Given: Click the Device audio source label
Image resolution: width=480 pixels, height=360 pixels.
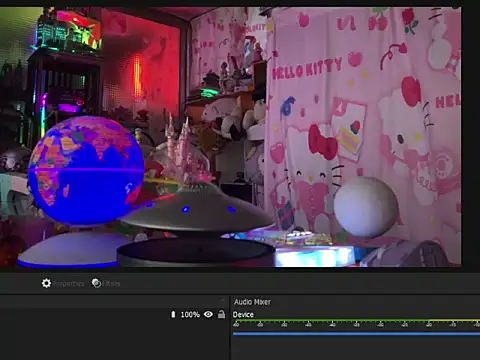Looking at the screenshot, I should (x=243, y=315).
